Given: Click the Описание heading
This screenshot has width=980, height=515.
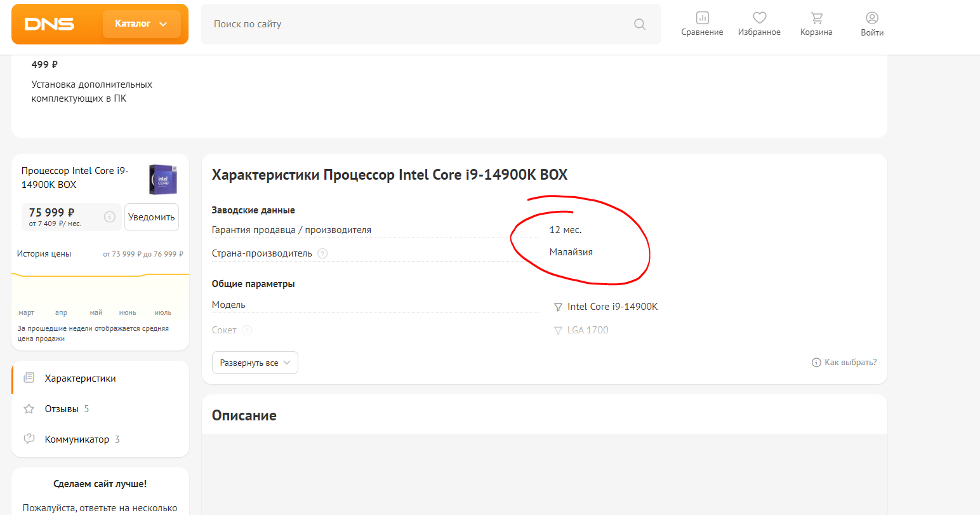Looking at the screenshot, I should (244, 415).
